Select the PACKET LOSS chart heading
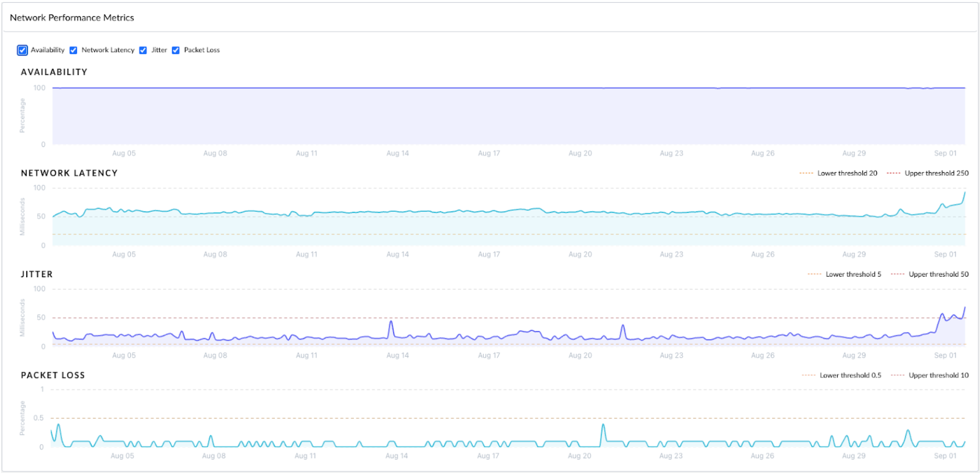The height and width of the screenshot is (474, 980). 53,375
